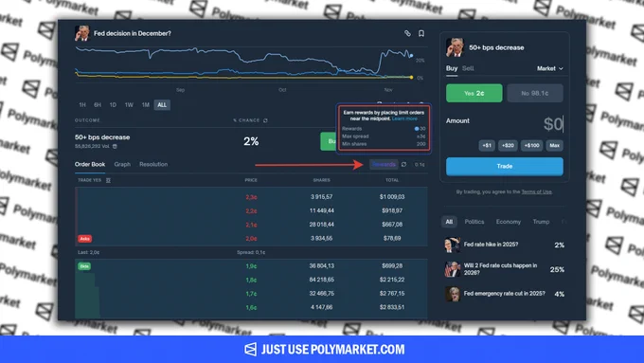Click the Fed emergency rate cut thumbnail
The height and width of the screenshot is (363, 644).
pos(452,294)
